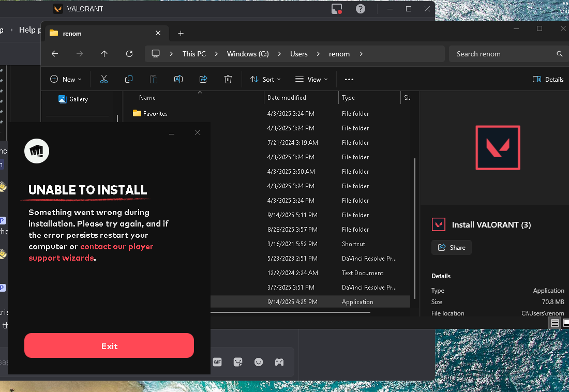The height and width of the screenshot is (392, 569).
Task: Close the renom tab
Action: coord(158,33)
